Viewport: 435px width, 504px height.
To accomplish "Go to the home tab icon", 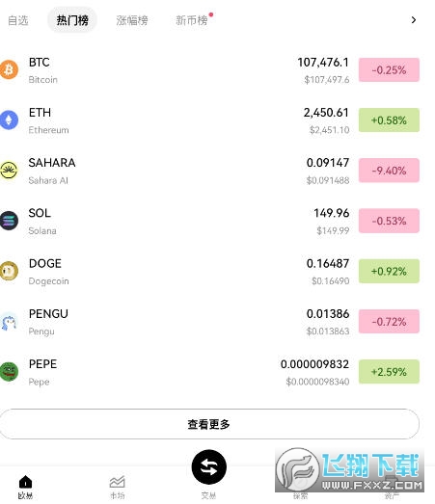I will pyautogui.click(x=25, y=482).
